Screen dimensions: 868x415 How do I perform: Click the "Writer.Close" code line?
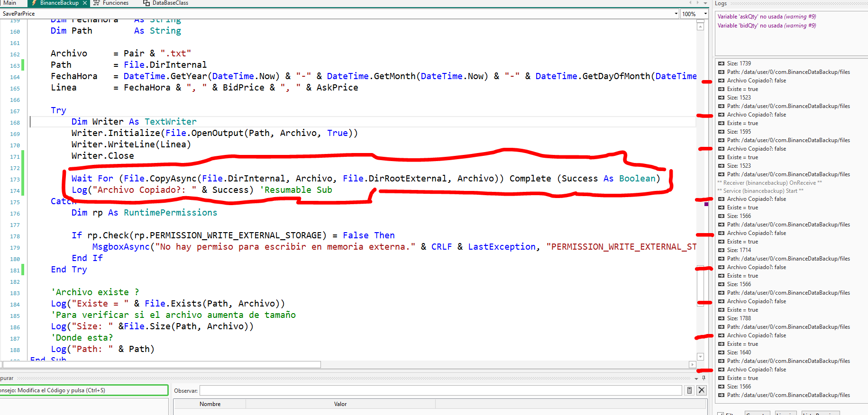[102, 156]
